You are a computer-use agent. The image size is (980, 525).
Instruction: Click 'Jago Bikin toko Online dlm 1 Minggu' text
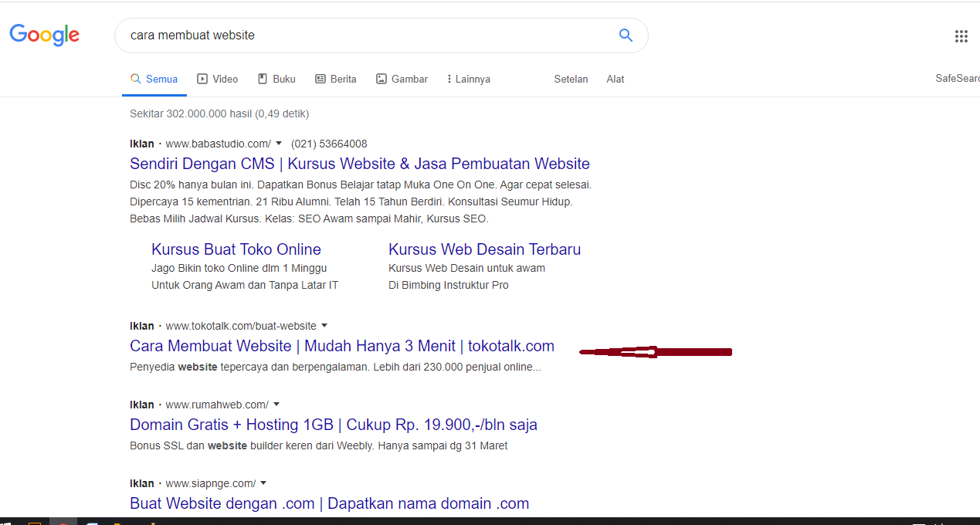(239, 268)
